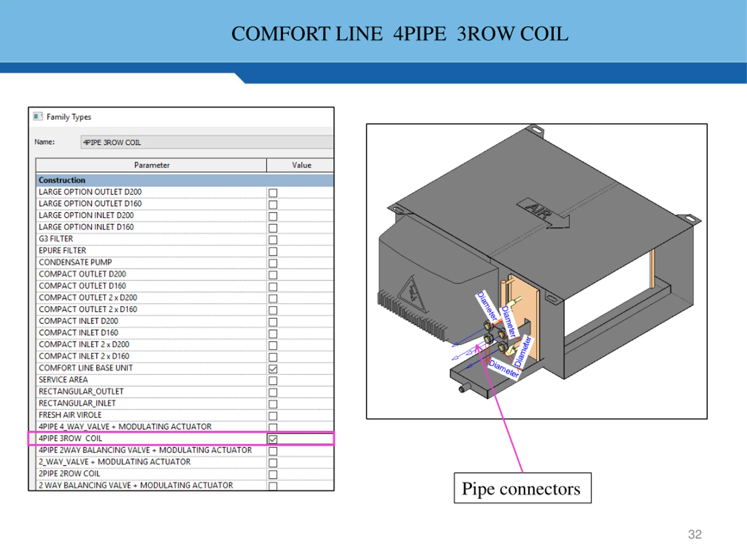Check the 2PIPE 2ROW COIL option
This screenshot has width=747, height=560.
273,475
